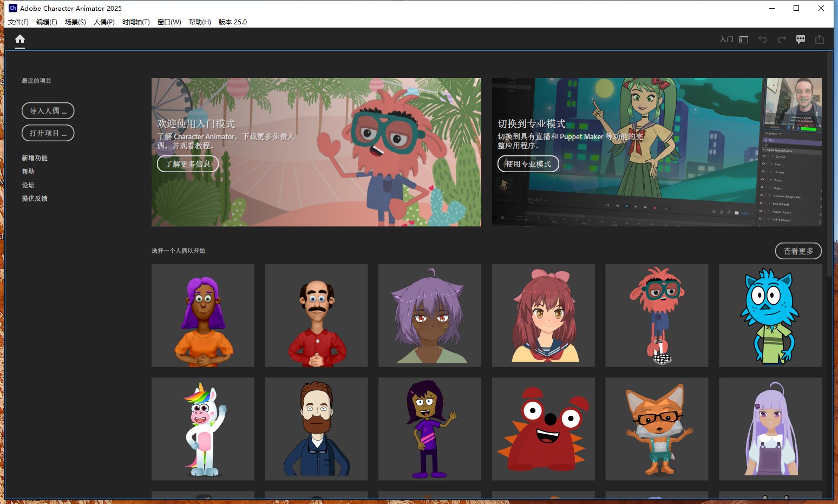Open the 时间轴 menu
Viewport: 838px width, 504px height.
click(136, 22)
